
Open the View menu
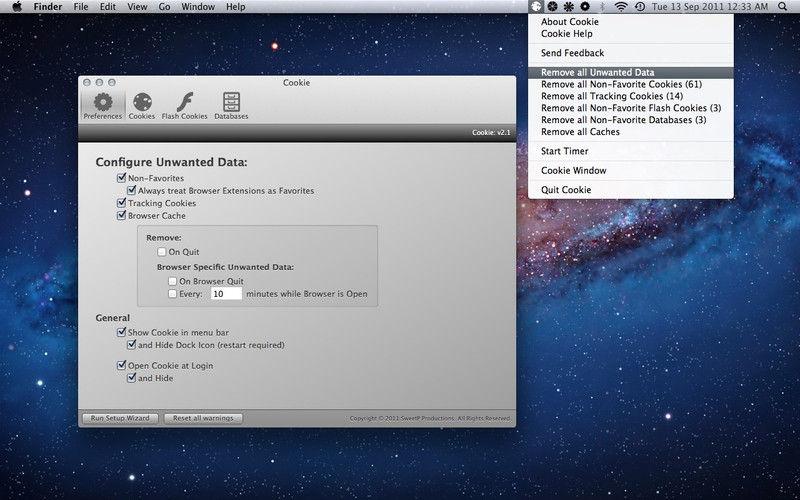[137, 7]
